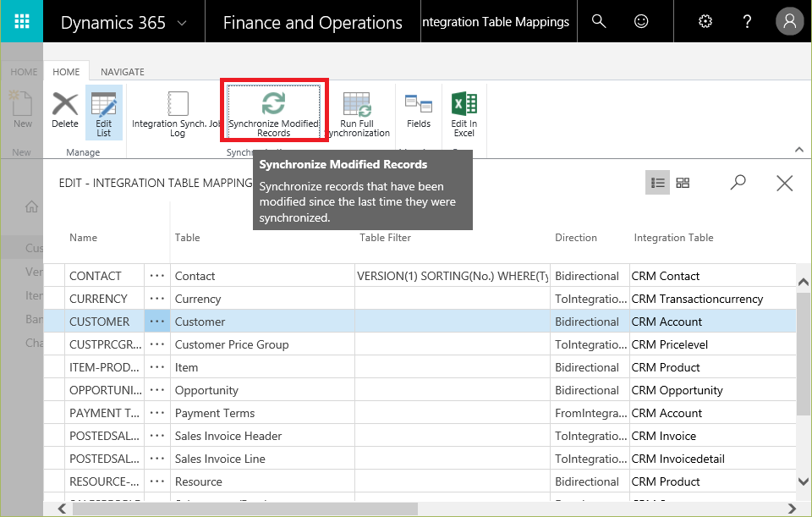Image resolution: width=812 pixels, height=517 pixels.
Task: Sort by the Integration Table column header
Action: click(x=673, y=237)
